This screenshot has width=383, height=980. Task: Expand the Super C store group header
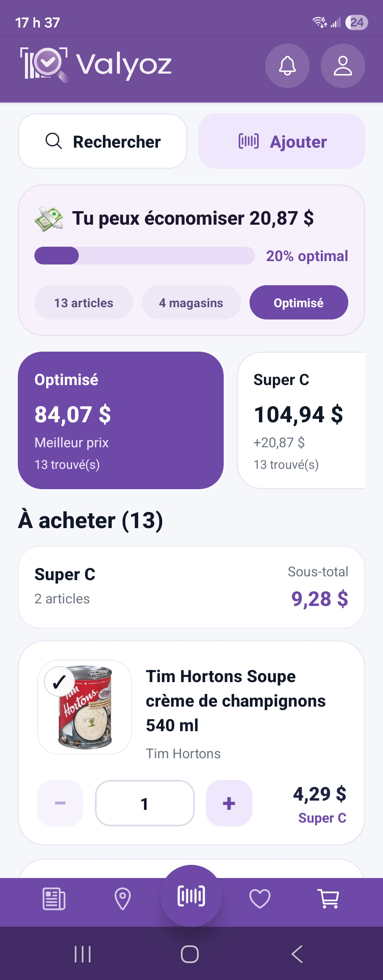click(191, 587)
